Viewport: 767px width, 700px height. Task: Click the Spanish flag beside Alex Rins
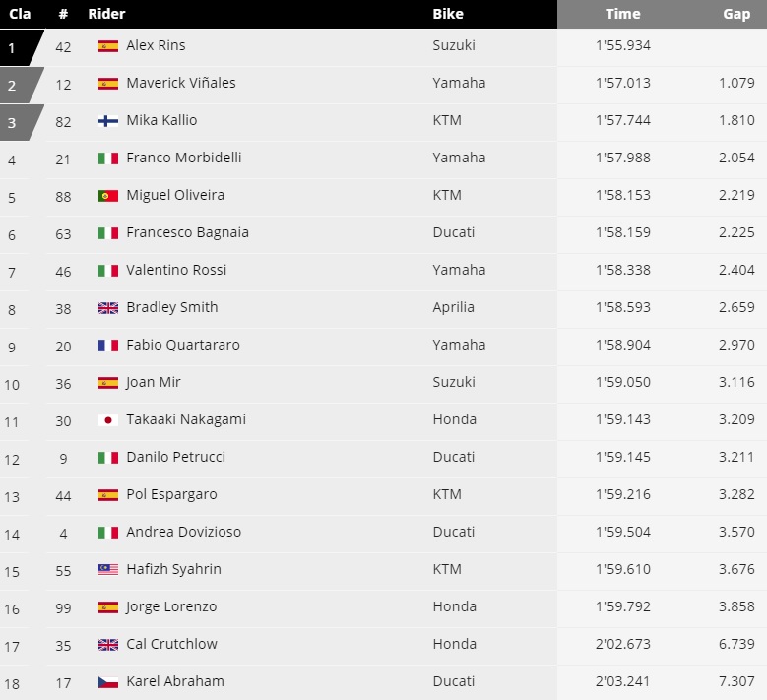(x=108, y=46)
